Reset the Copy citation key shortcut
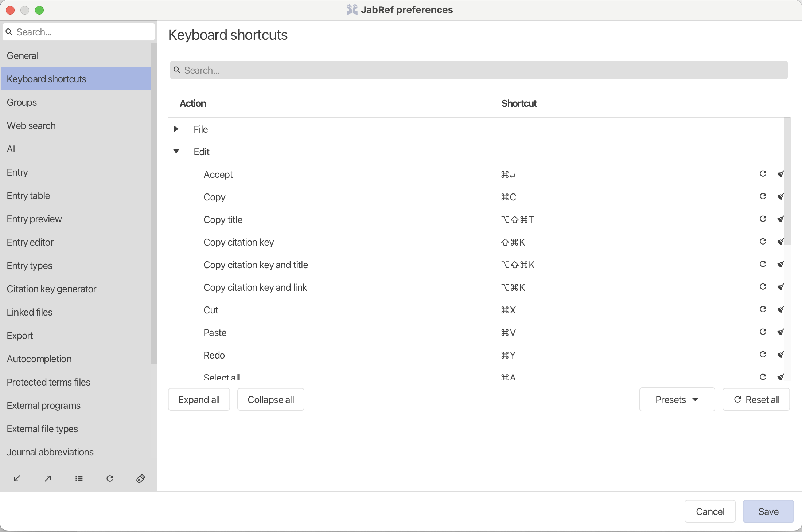Viewport: 802px width, 532px height. (763, 242)
